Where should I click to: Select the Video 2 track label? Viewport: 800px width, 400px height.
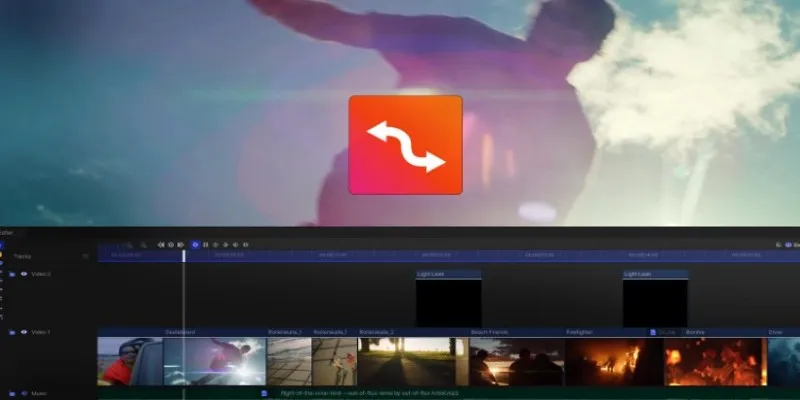click(x=41, y=274)
